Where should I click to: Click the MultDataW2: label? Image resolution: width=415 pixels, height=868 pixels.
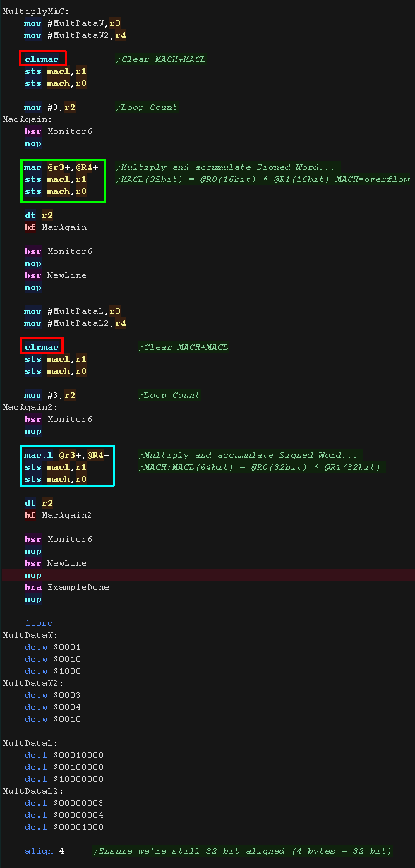[33, 683]
